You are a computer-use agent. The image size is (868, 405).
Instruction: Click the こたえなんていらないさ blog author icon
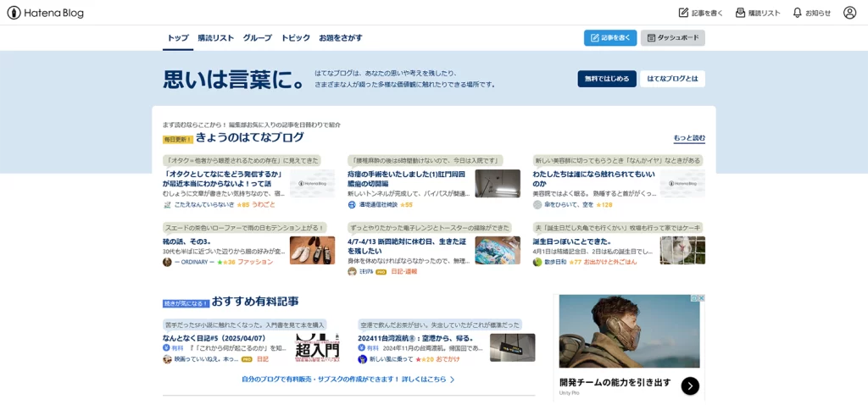167,205
